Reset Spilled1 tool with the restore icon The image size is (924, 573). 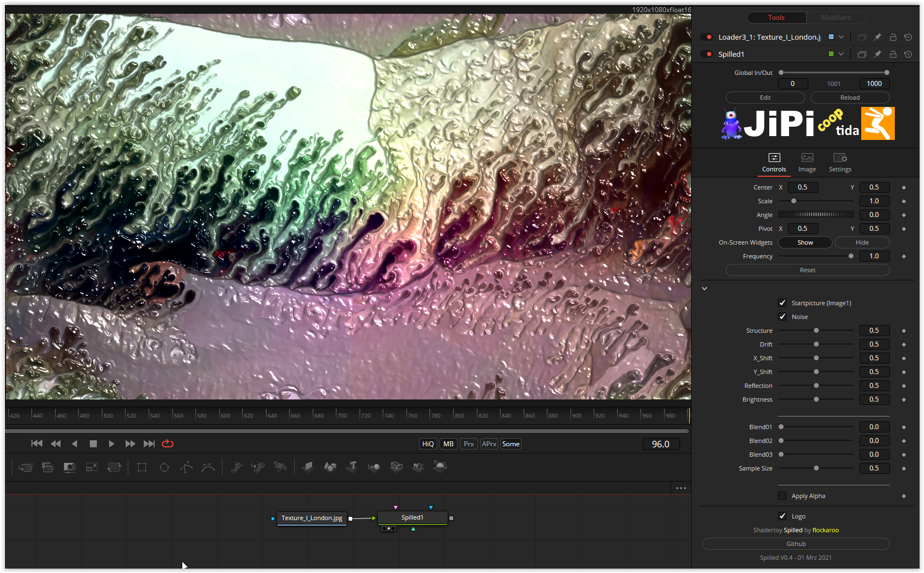[x=908, y=54]
